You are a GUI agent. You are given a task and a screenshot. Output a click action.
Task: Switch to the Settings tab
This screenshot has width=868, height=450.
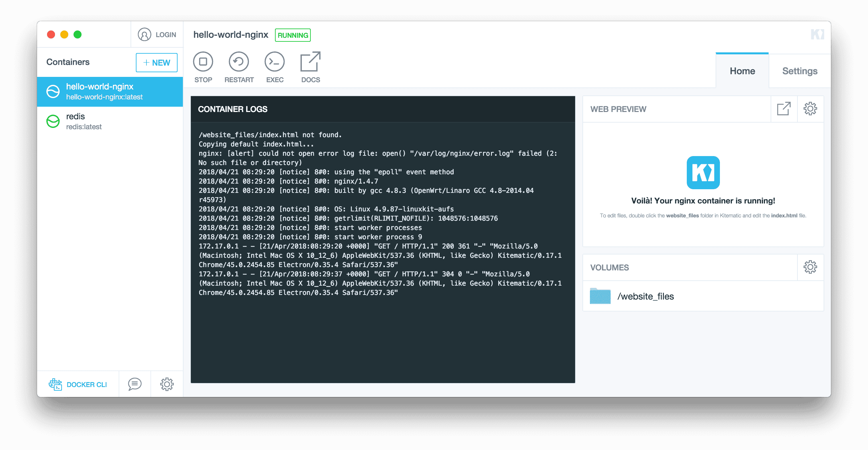click(x=800, y=71)
